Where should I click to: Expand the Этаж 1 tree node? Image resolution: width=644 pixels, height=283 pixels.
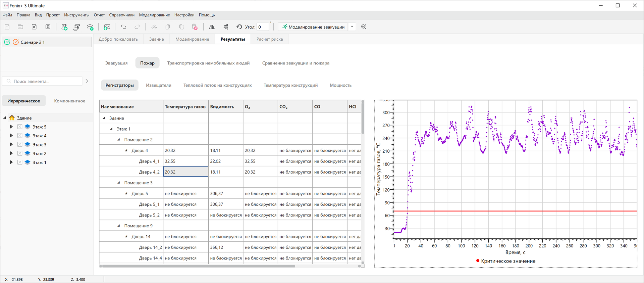point(11,162)
